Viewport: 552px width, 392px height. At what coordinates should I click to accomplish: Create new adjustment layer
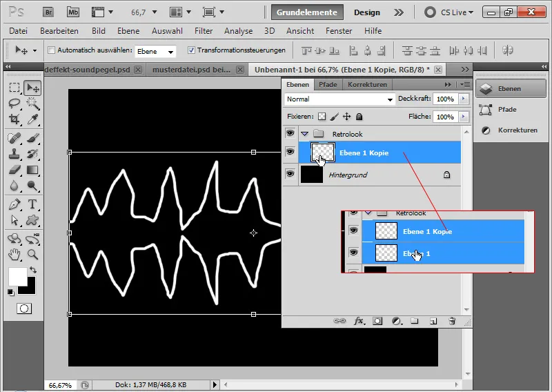click(397, 321)
